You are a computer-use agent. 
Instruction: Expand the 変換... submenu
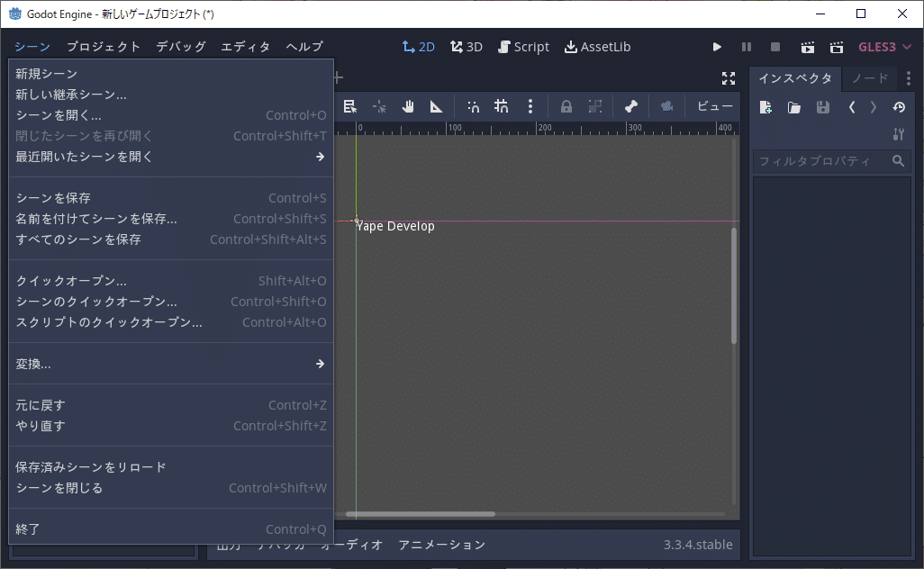[x=171, y=364]
